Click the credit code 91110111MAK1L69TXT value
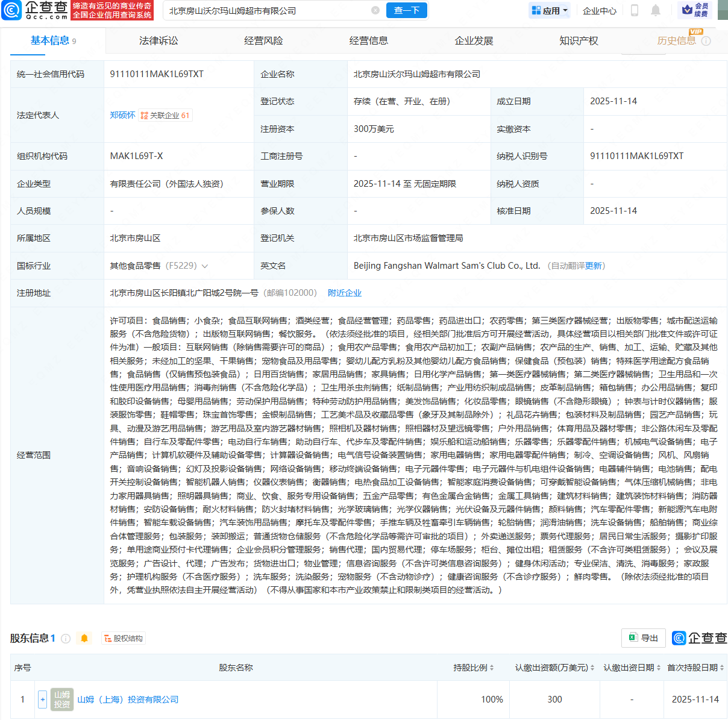728x720 pixels. (x=157, y=74)
